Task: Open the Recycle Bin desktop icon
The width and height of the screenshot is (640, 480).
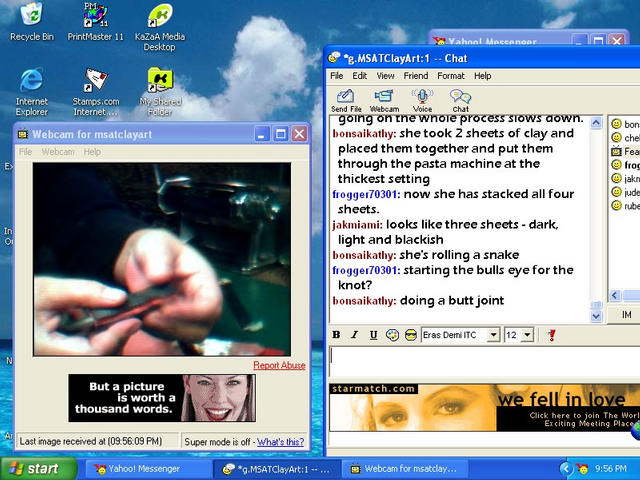Action: pos(31,21)
